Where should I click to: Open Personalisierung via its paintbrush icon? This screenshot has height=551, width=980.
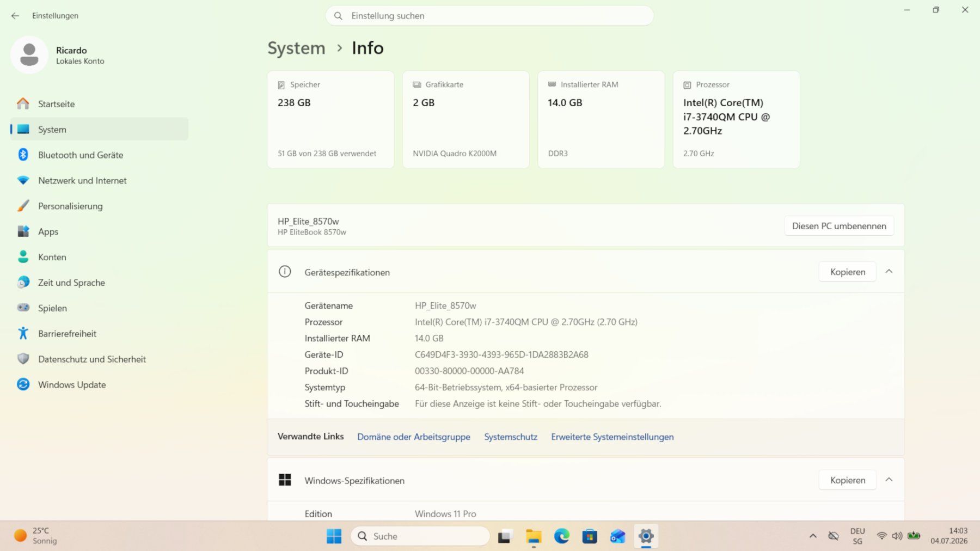click(x=23, y=206)
